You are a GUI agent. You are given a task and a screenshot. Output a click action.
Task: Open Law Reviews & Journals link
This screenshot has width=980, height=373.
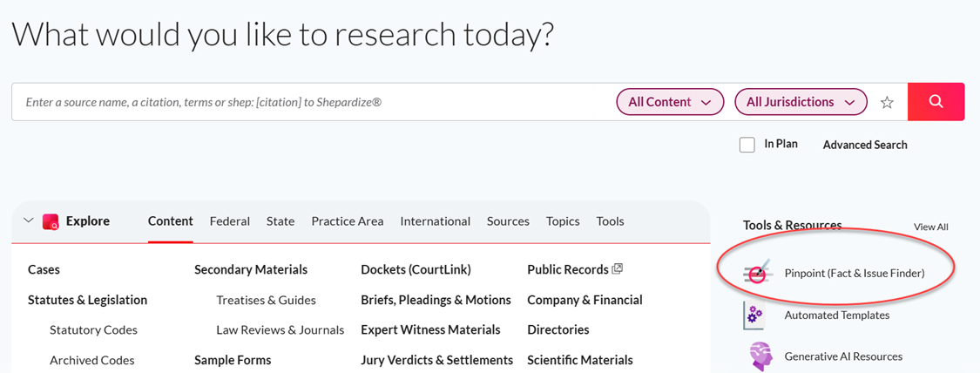[x=280, y=330]
